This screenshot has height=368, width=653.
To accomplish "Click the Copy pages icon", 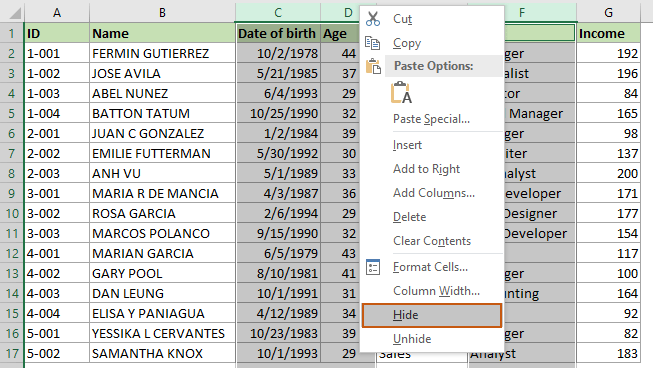I will click(x=373, y=43).
